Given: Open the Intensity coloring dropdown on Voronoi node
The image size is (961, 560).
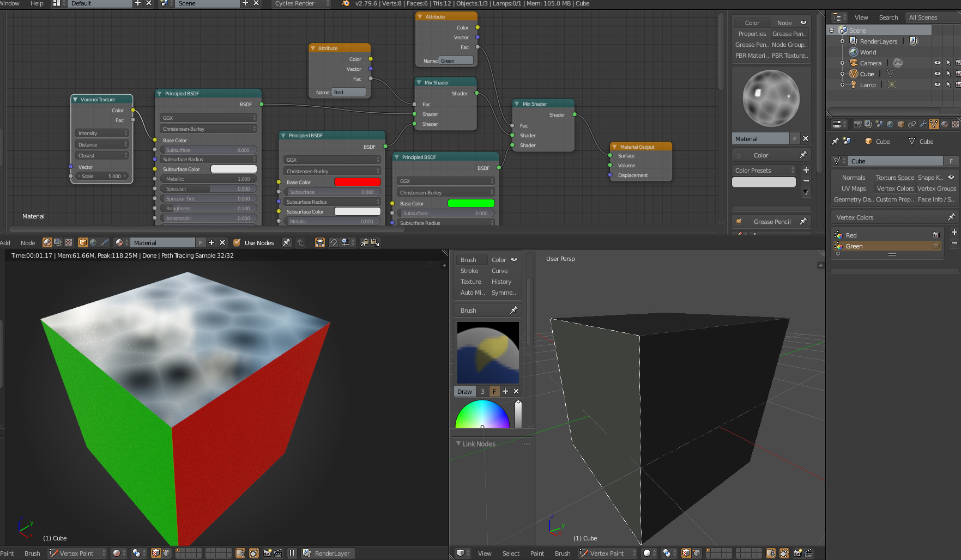Looking at the screenshot, I should coord(102,133).
